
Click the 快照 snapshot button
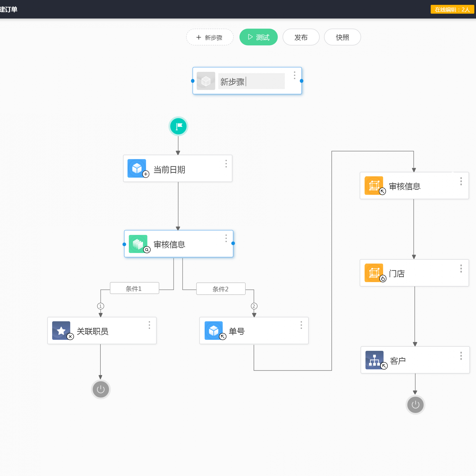[342, 37]
